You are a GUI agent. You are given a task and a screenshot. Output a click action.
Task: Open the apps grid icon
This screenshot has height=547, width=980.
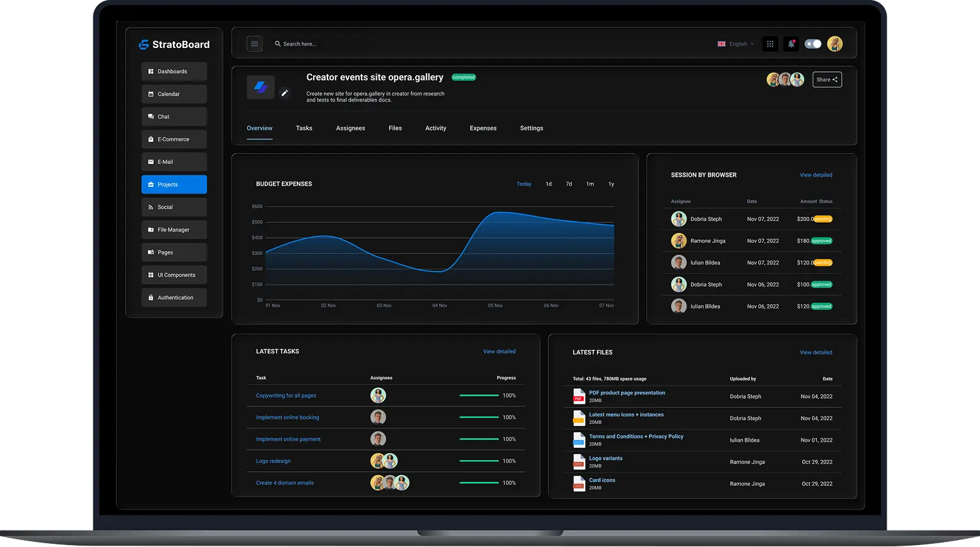coord(770,44)
